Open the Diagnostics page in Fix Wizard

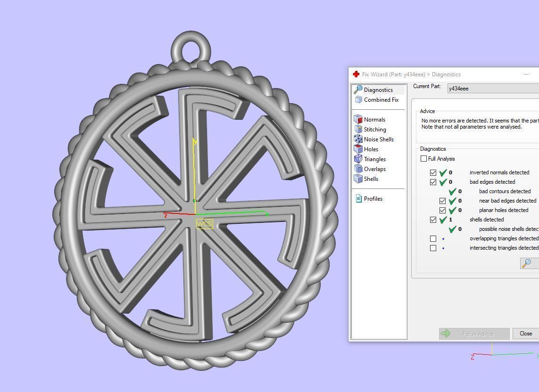coord(378,90)
